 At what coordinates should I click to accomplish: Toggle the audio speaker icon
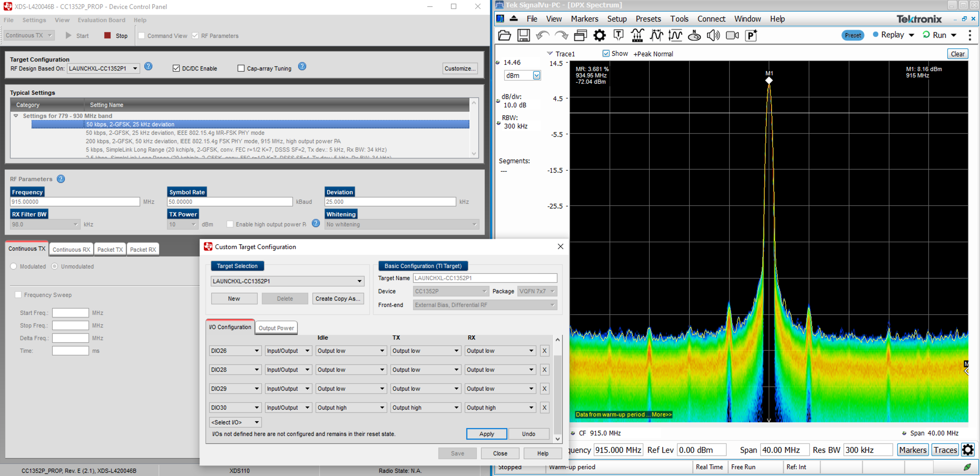[713, 35]
